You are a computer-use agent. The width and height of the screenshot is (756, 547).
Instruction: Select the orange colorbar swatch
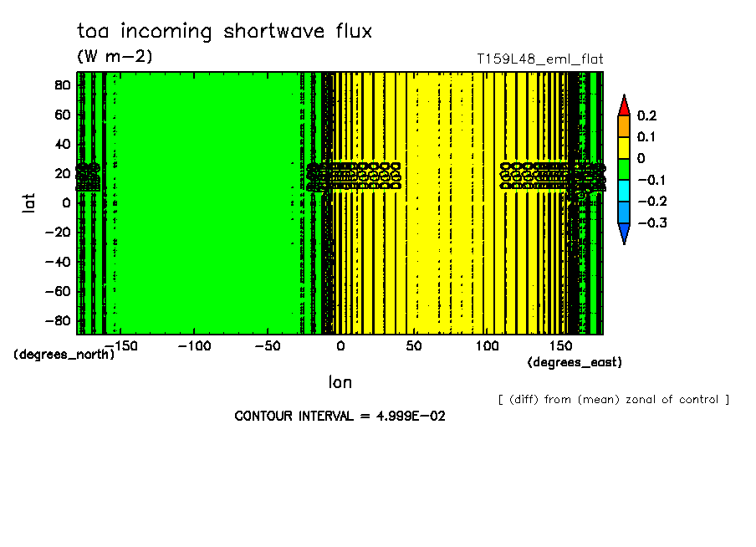tap(623, 125)
